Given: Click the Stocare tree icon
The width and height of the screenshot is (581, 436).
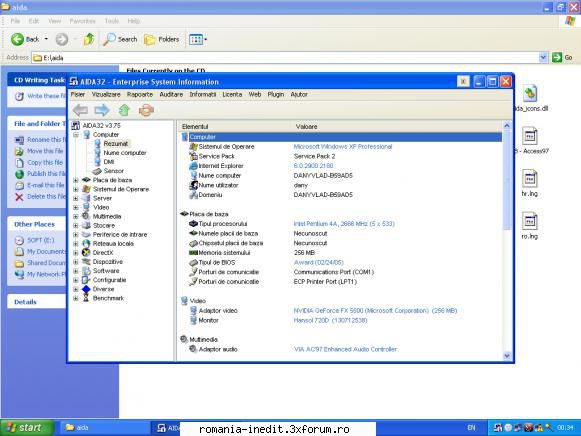Looking at the screenshot, I should coord(86,225).
